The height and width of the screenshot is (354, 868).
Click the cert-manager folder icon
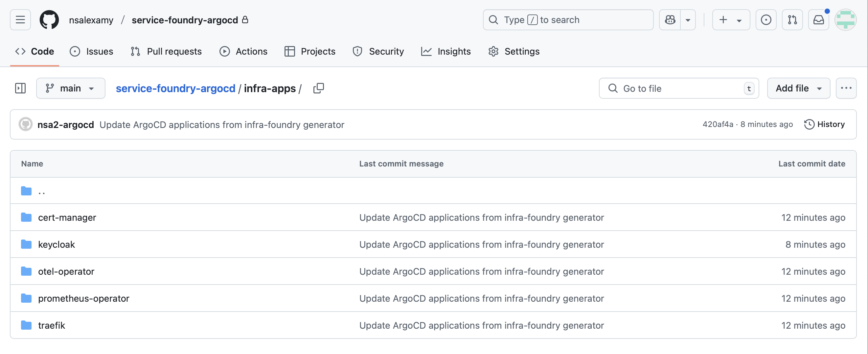tap(26, 217)
